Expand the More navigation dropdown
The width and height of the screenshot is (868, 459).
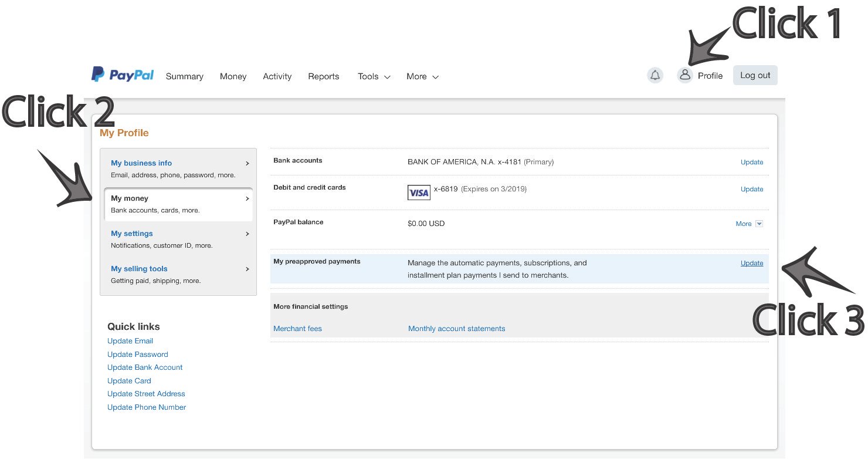pos(422,76)
